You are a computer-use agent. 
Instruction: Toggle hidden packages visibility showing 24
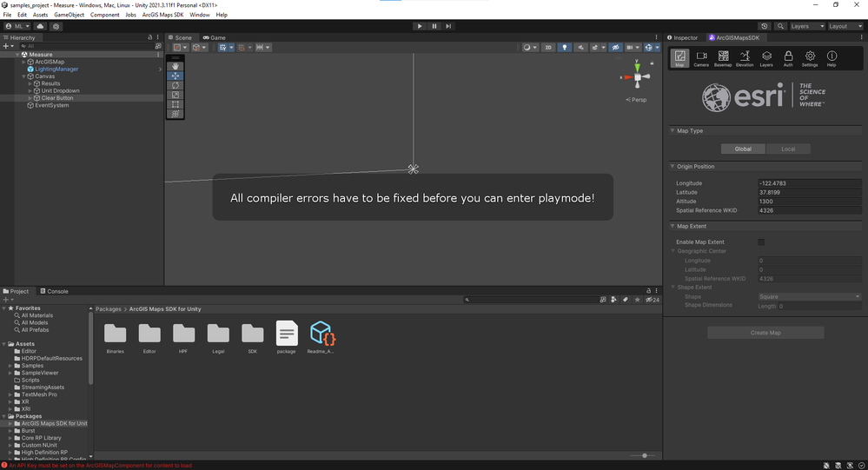click(x=653, y=300)
